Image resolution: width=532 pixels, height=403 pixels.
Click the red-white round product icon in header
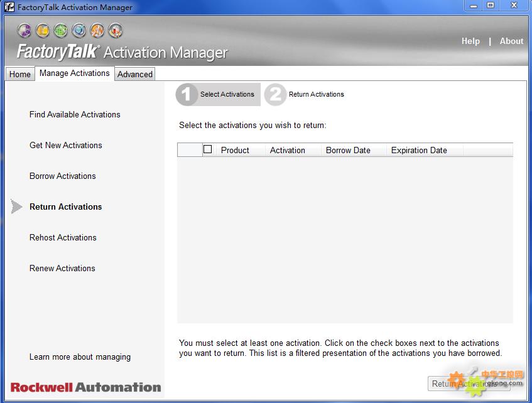(116, 31)
